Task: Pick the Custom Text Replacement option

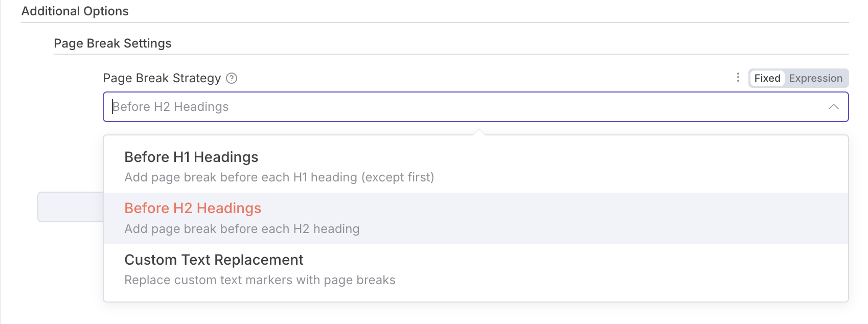Action: click(x=214, y=260)
